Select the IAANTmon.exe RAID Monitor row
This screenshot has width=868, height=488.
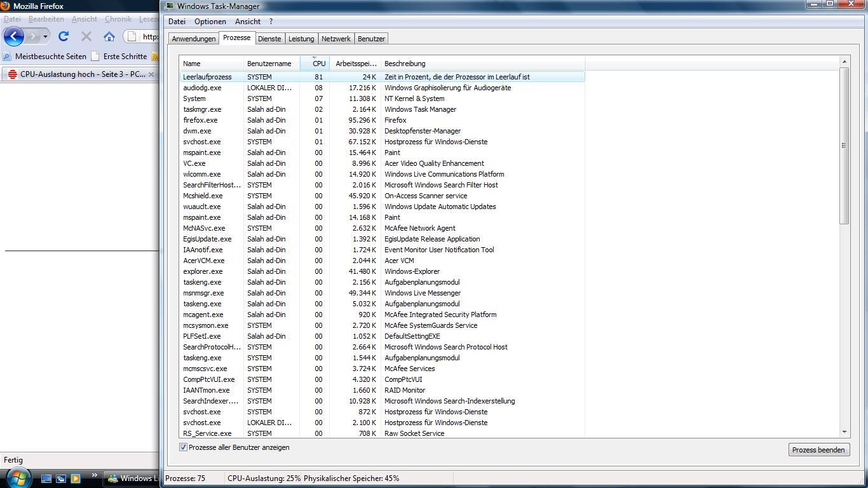point(382,390)
